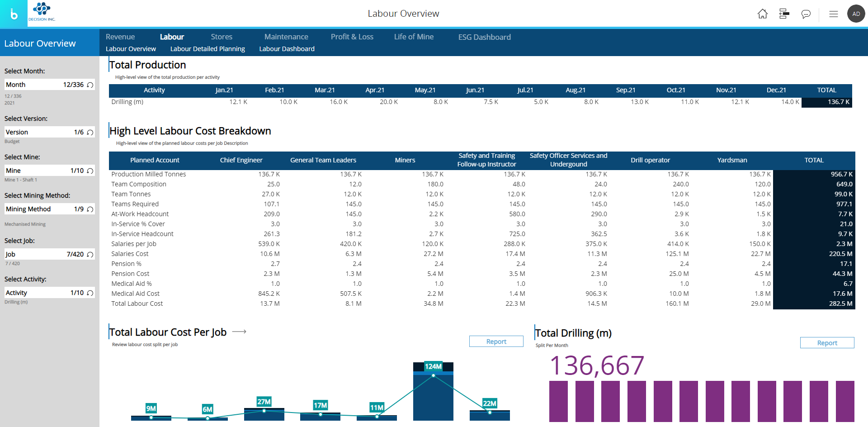The height and width of the screenshot is (427, 868).
Task: Click the 9M bar label in chart
Action: 151,408
